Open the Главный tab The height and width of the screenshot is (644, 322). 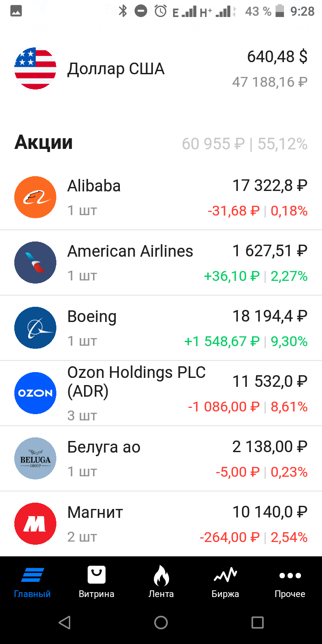pyautogui.click(x=32, y=581)
